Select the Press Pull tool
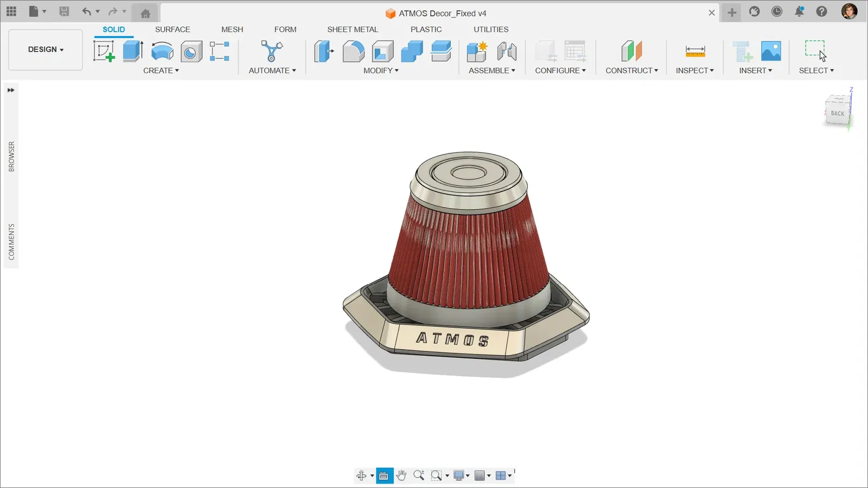Viewport: 868px width, 488px height. tap(324, 52)
